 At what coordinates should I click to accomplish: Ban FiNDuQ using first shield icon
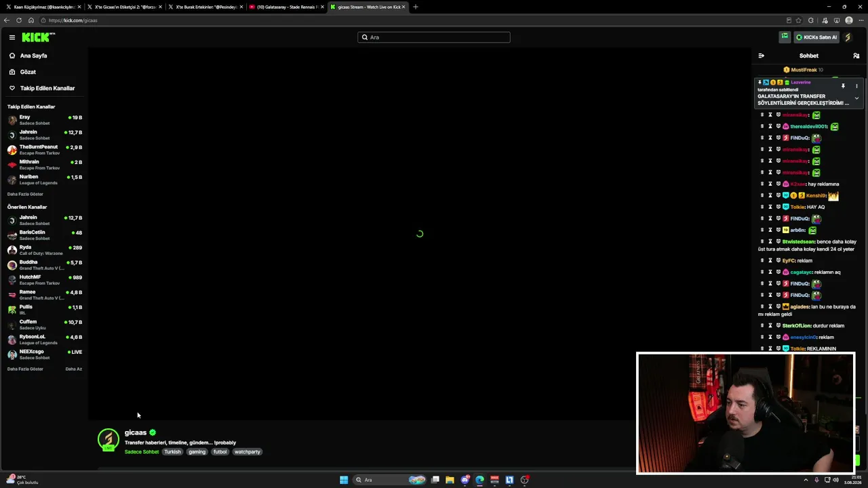pyautogui.click(x=778, y=138)
